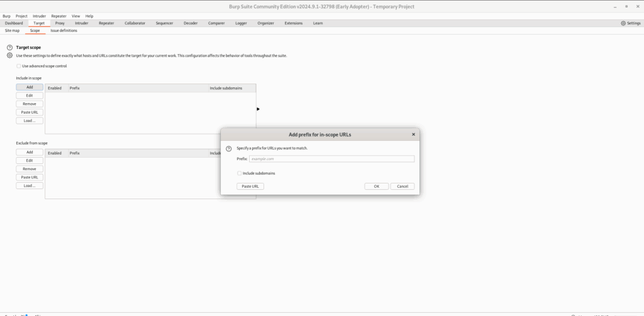
Task: Open the Intruder menu in menu bar
Action: [x=40, y=16]
